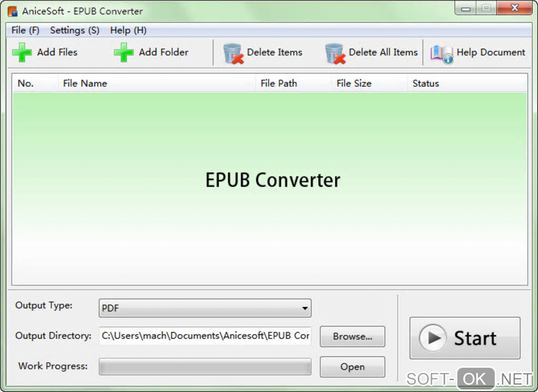Image resolution: width=538 pixels, height=392 pixels.
Task: Click the Delete Items trash icon
Action: (233, 53)
